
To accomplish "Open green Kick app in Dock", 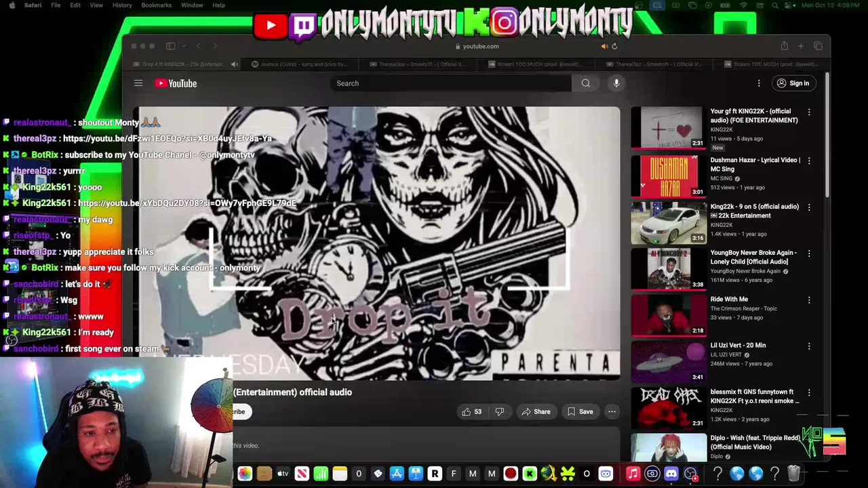I will 530,474.
